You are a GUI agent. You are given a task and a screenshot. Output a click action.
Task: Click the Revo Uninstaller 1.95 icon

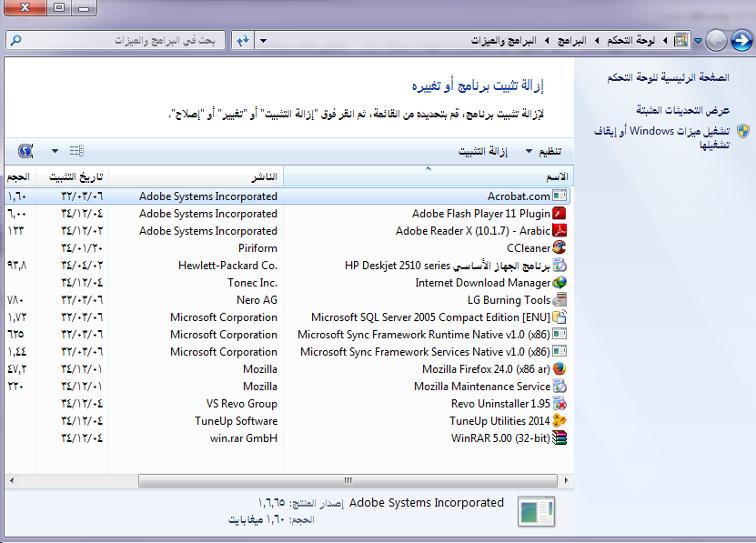tap(559, 404)
